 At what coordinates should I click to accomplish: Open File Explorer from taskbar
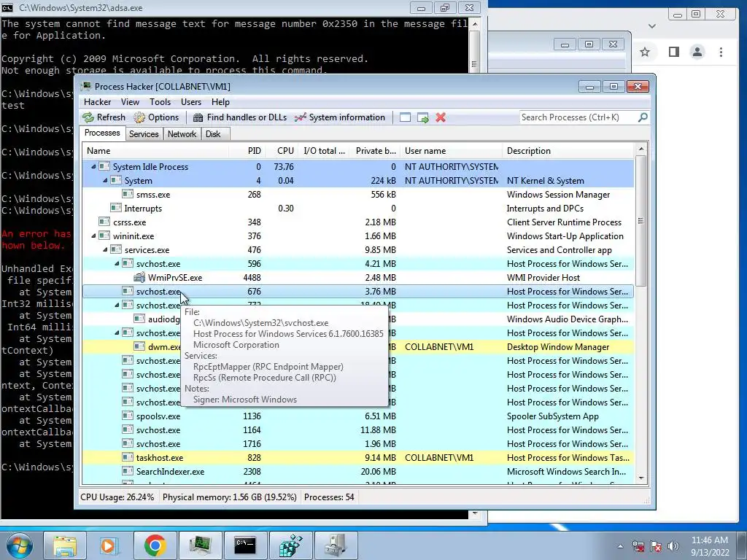coord(64,545)
